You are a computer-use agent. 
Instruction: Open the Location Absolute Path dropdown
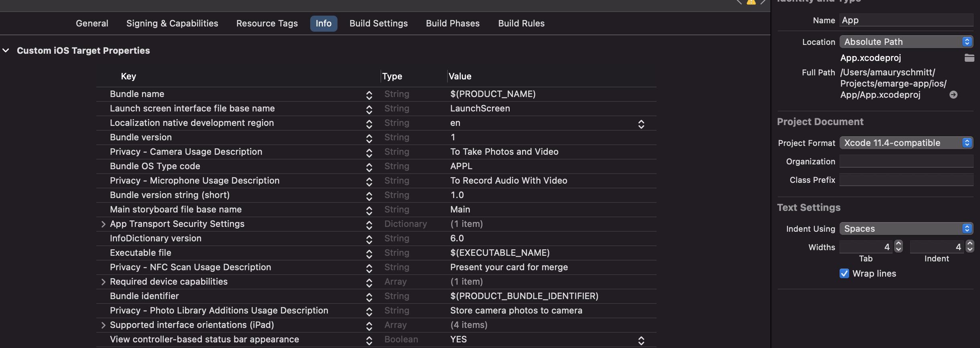pyautogui.click(x=906, y=42)
